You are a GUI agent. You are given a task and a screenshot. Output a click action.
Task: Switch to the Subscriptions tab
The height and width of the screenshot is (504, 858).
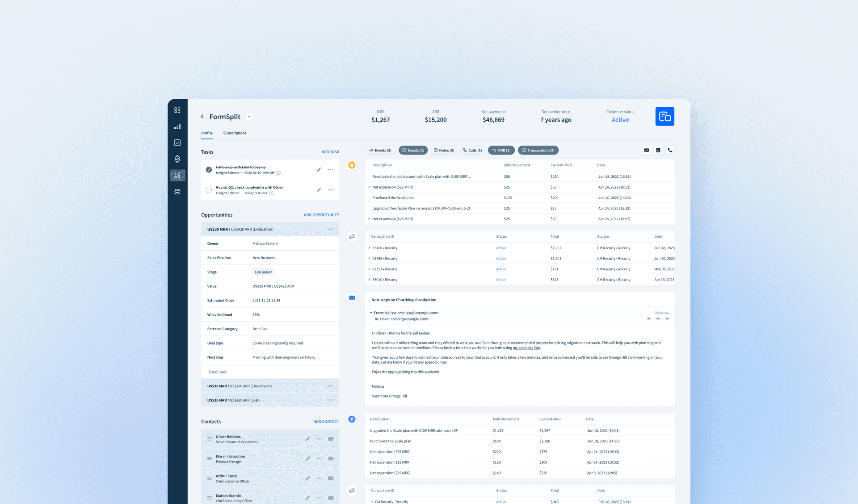tap(235, 133)
